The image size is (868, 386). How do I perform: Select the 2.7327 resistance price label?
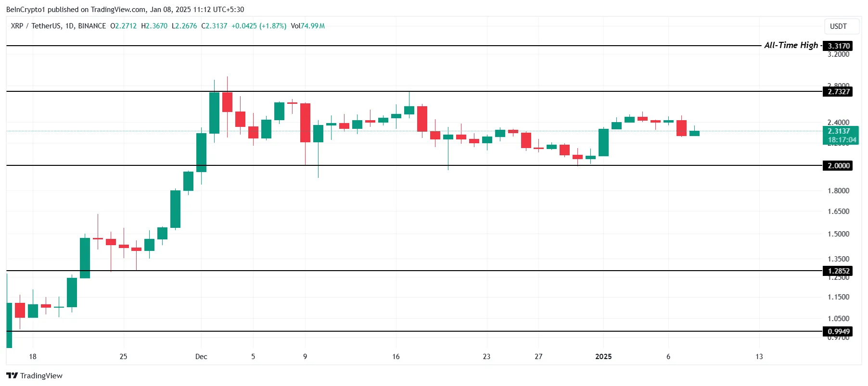838,92
